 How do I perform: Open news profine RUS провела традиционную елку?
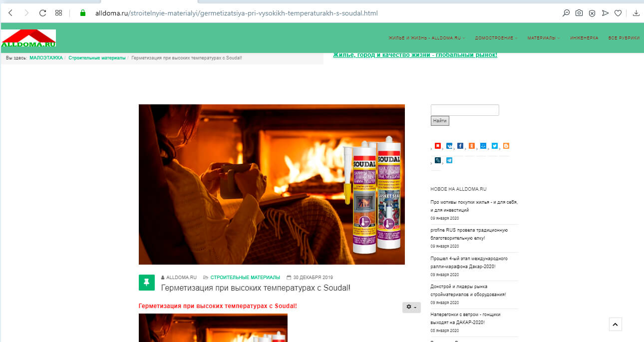tap(469, 234)
